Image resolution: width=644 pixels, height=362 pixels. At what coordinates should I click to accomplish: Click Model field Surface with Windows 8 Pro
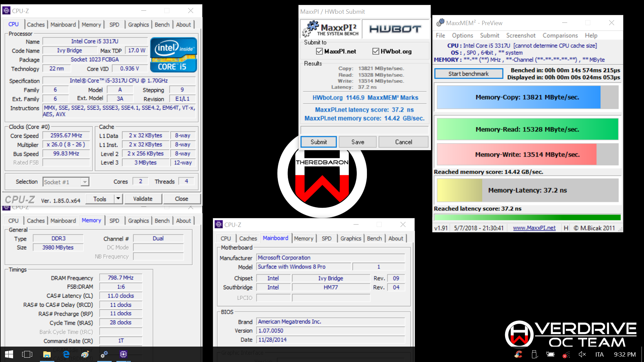click(x=304, y=267)
